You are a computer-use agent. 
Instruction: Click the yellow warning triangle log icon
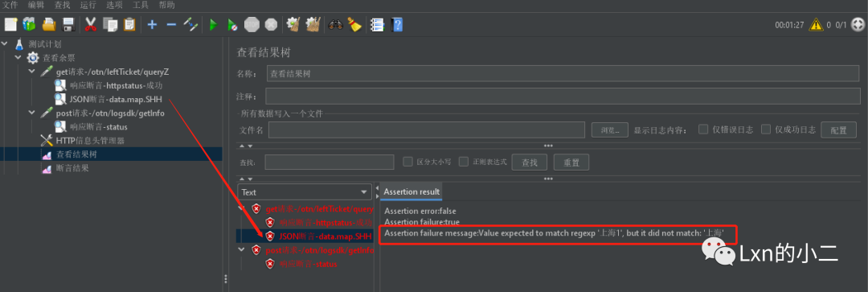pos(816,24)
